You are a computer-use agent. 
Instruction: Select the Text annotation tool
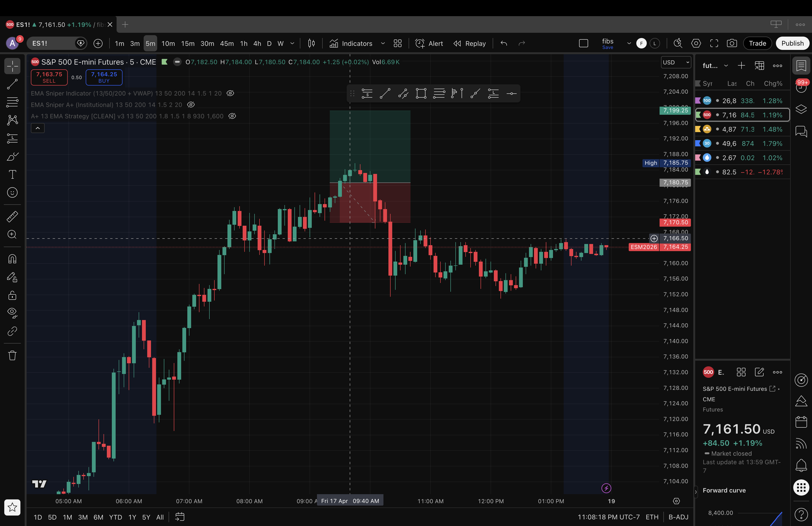(x=12, y=174)
